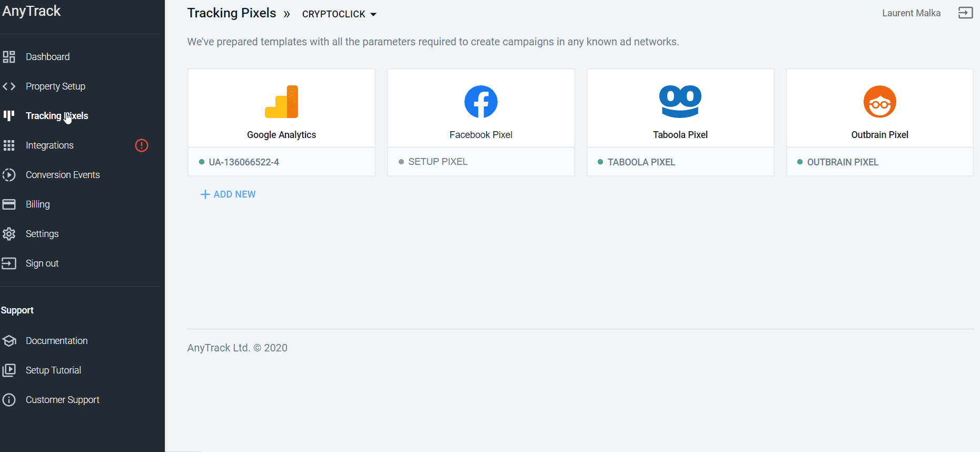
Task: Select Tracking Pixels menu item
Action: tap(57, 116)
